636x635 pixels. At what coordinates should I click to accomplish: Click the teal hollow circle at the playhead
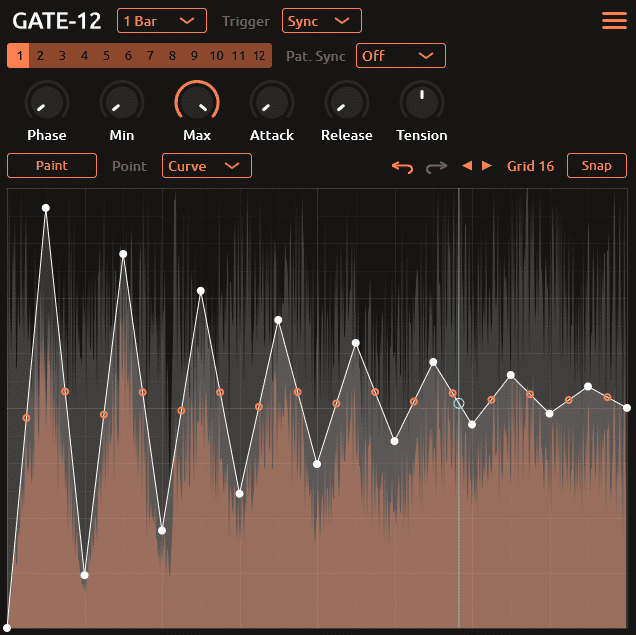(459, 403)
